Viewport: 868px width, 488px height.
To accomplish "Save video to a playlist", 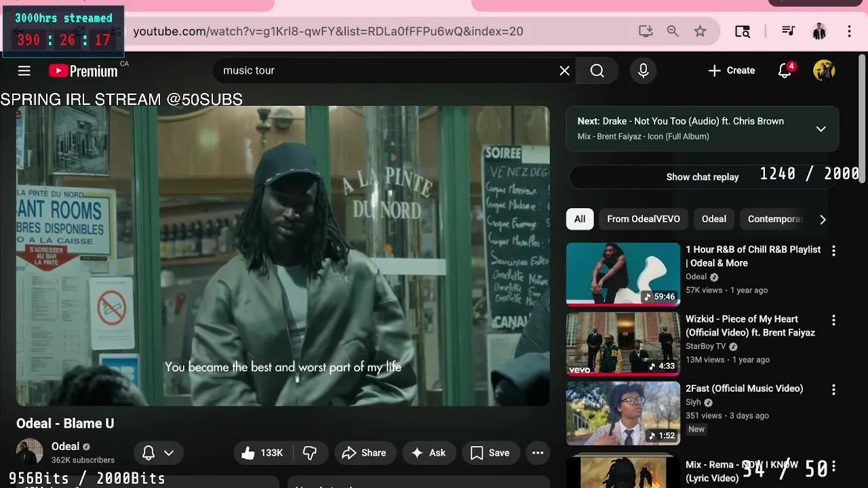I will pyautogui.click(x=490, y=453).
